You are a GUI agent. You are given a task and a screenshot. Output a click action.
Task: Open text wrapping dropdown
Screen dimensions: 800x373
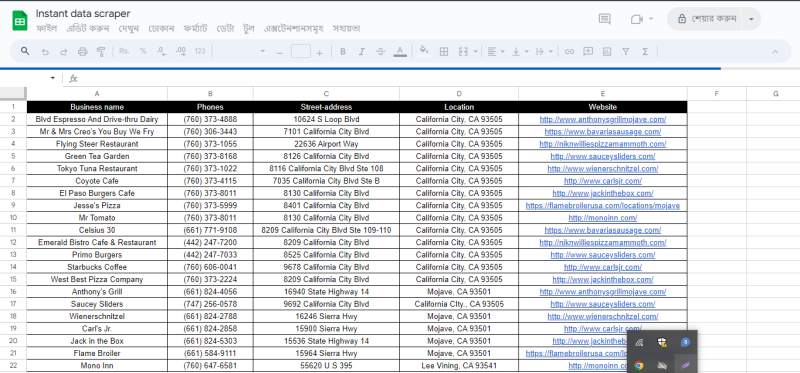545,52
